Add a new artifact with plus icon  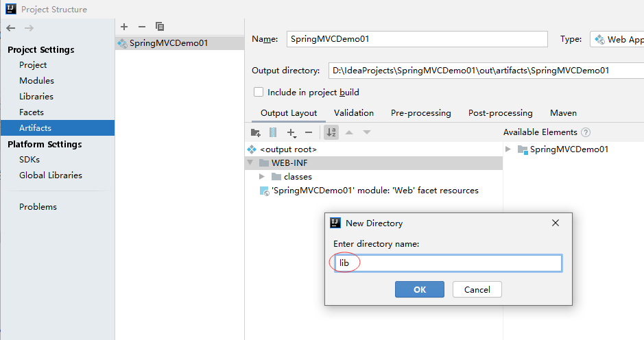pos(124,27)
